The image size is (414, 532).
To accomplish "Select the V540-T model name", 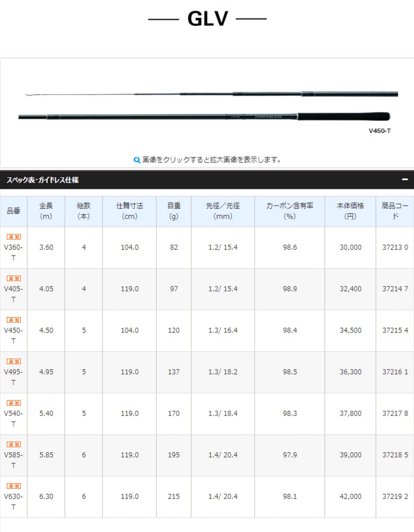I will coord(13,419).
